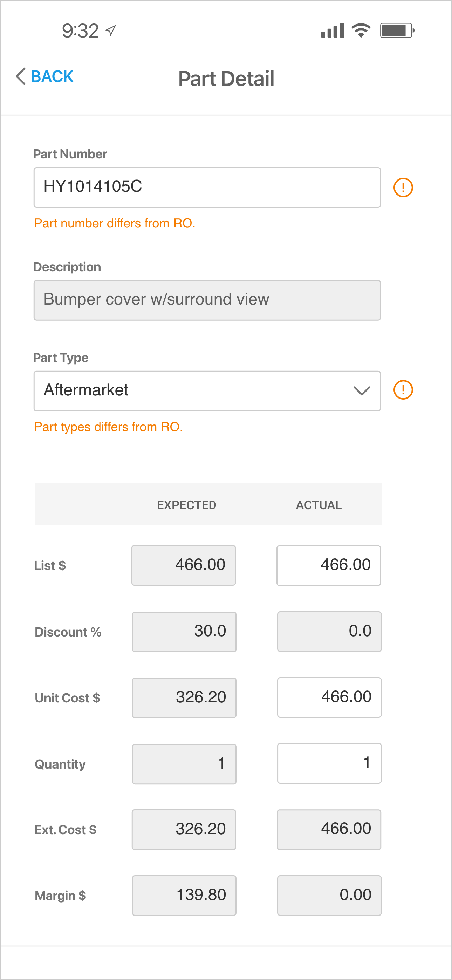
Task: Click the Part Type label
Action: [61, 358]
